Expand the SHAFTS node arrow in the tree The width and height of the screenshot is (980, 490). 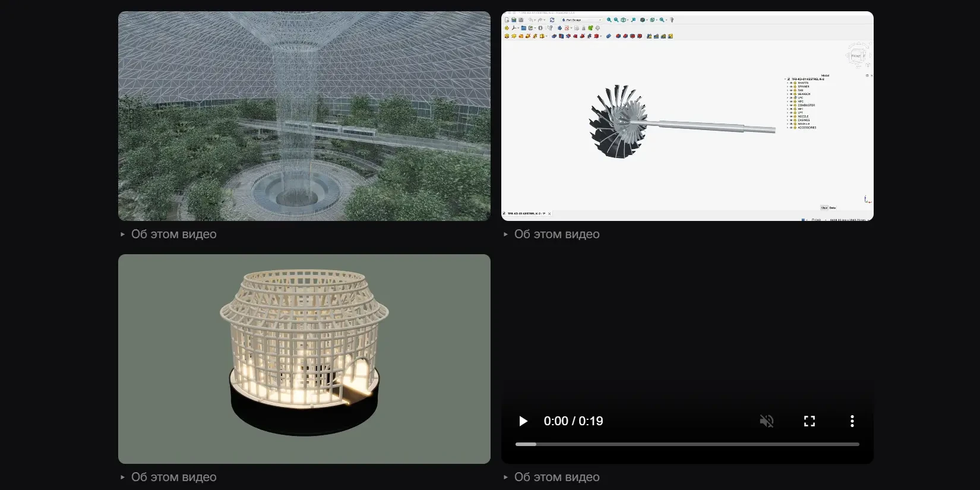(x=788, y=83)
